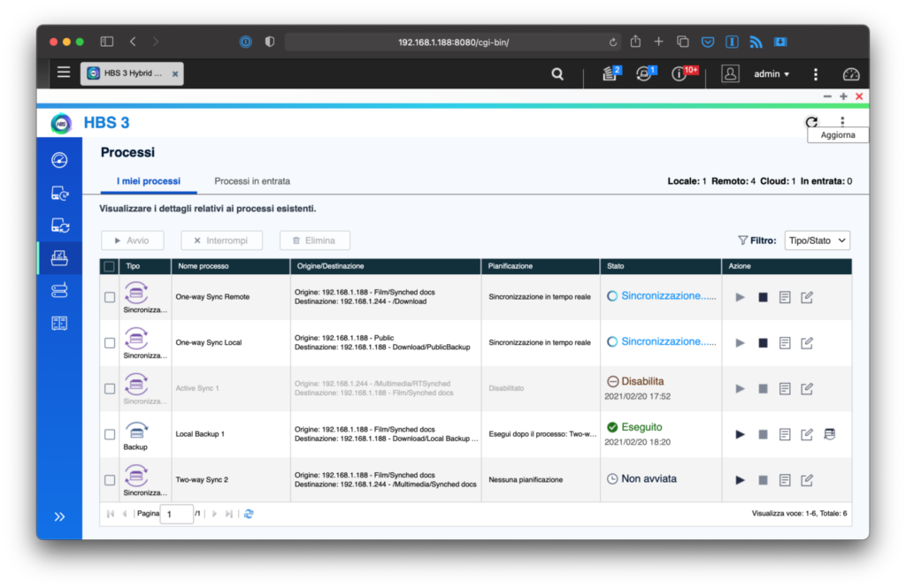Stop the One-way Sync Local job
This screenshot has height=588, width=906.
763,343
